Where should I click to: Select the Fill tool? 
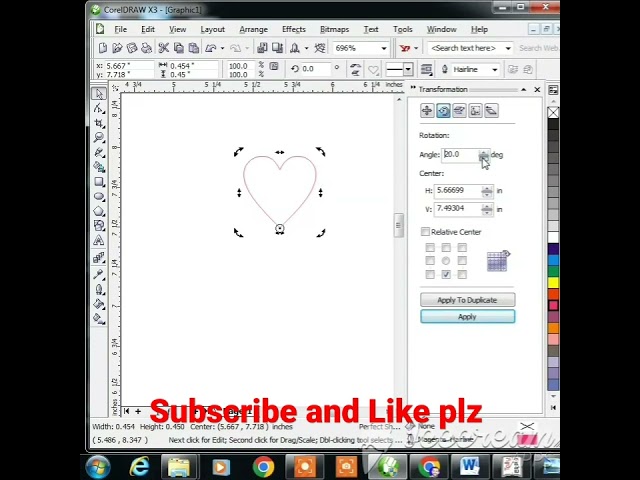[x=99, y=304]
